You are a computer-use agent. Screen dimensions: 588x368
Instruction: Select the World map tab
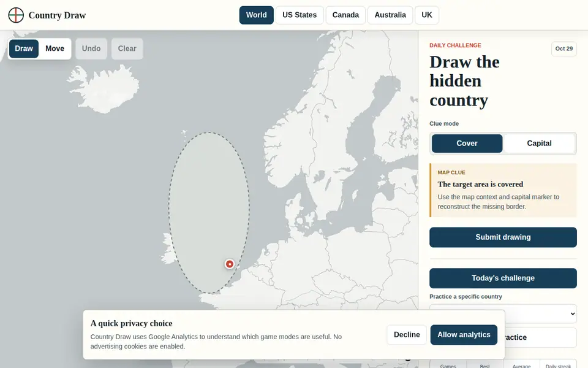coord(257,15)
